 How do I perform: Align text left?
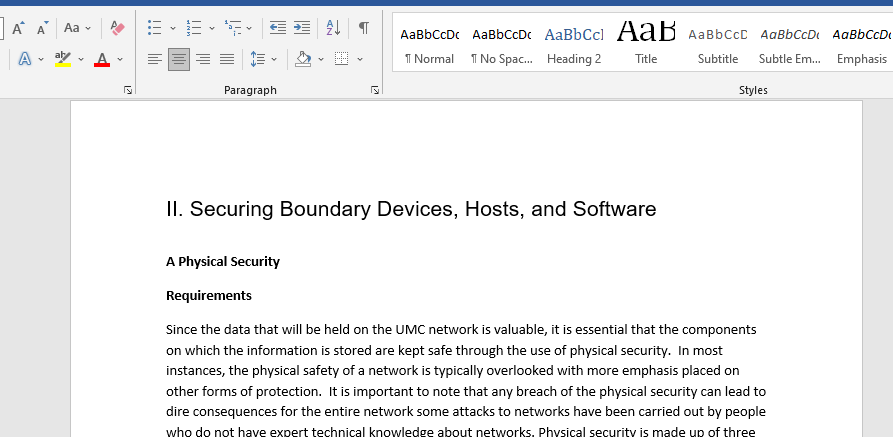(154, 59)
